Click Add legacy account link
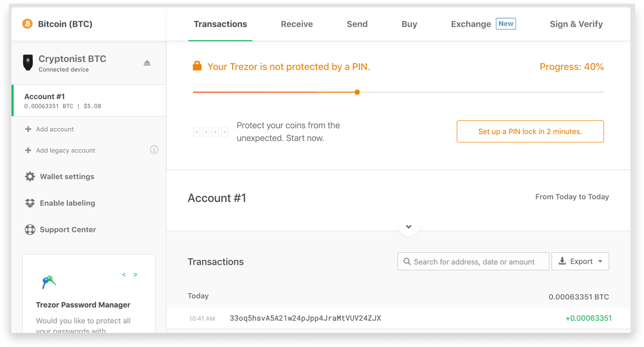 point(65,151)
